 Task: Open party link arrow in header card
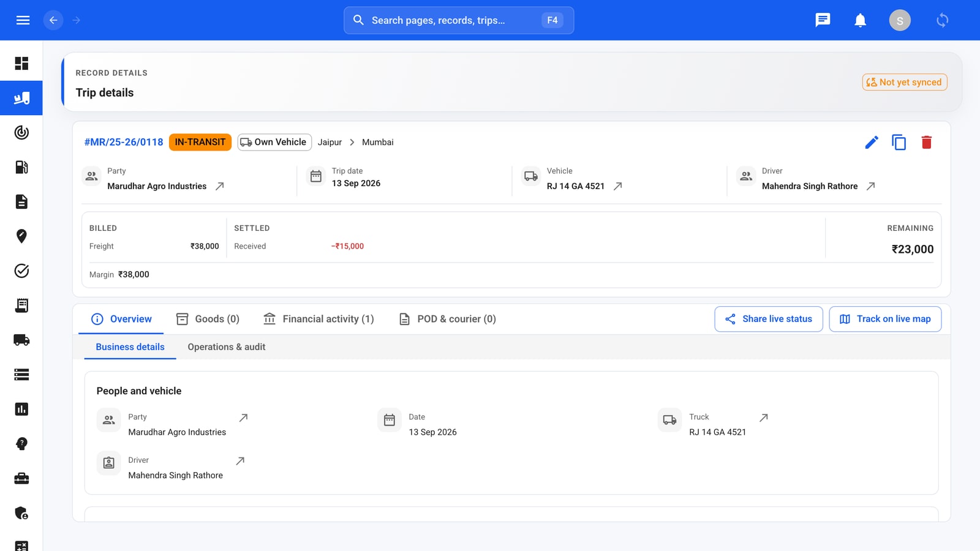pos(220,186)
